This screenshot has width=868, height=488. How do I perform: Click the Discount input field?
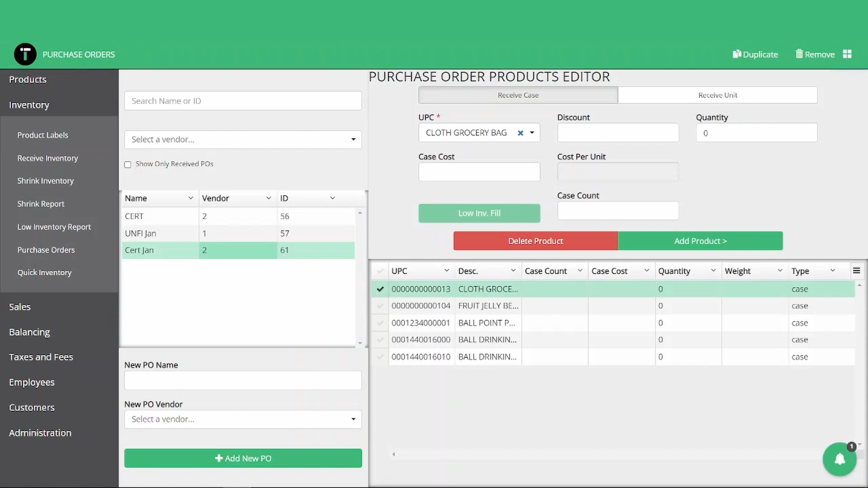pyautogui.click(x=618, y=133)
